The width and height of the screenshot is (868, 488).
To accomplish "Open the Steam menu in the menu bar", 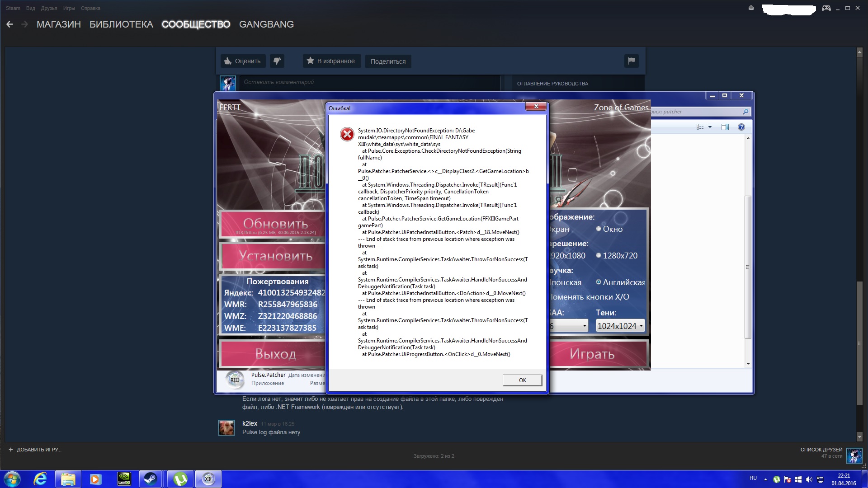I will click(13, 8).
